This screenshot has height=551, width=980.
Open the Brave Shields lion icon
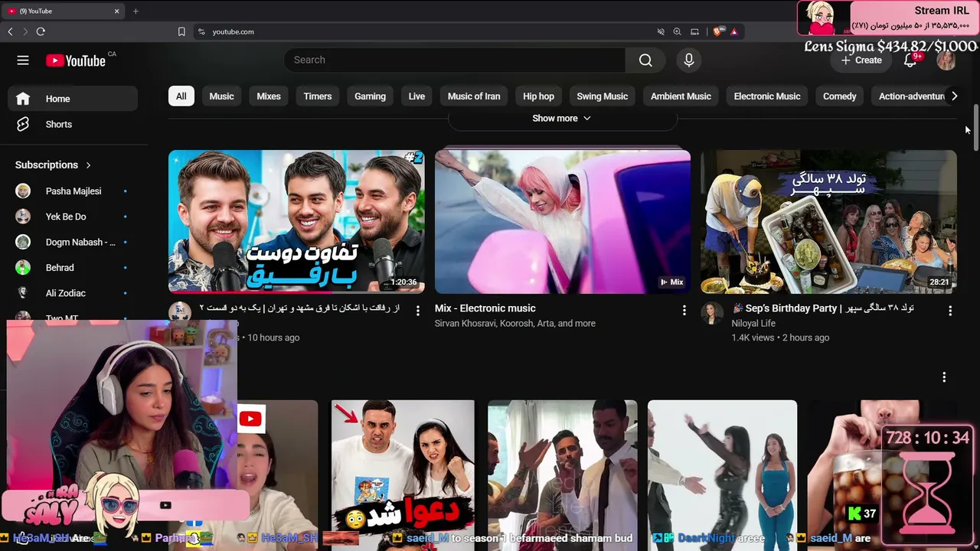(x=718, y=31)
